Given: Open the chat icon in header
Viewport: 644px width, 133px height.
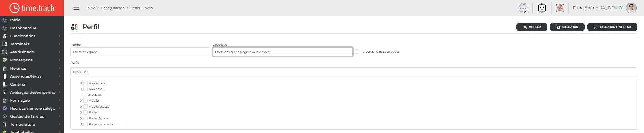Looking at the screenshot, I should coord(523,8).
